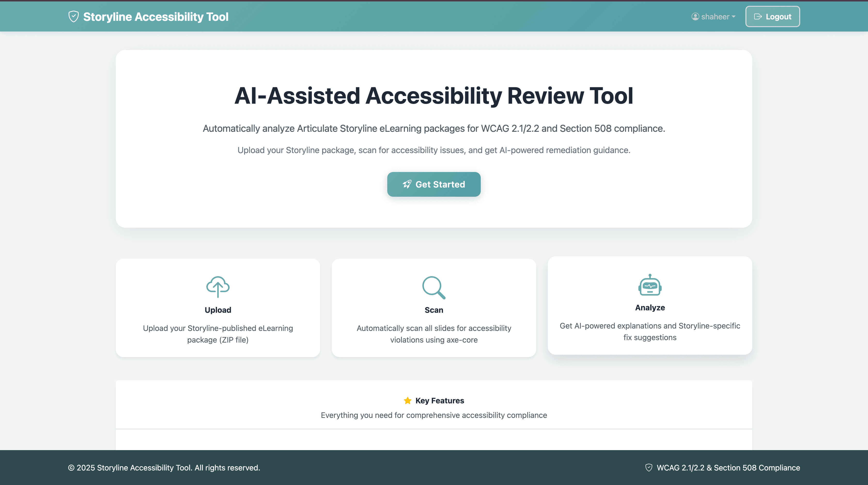Click the yellow star icon by Key Features
The height and width of the screenshot is (485, 868).
click(x=407, y=400)
